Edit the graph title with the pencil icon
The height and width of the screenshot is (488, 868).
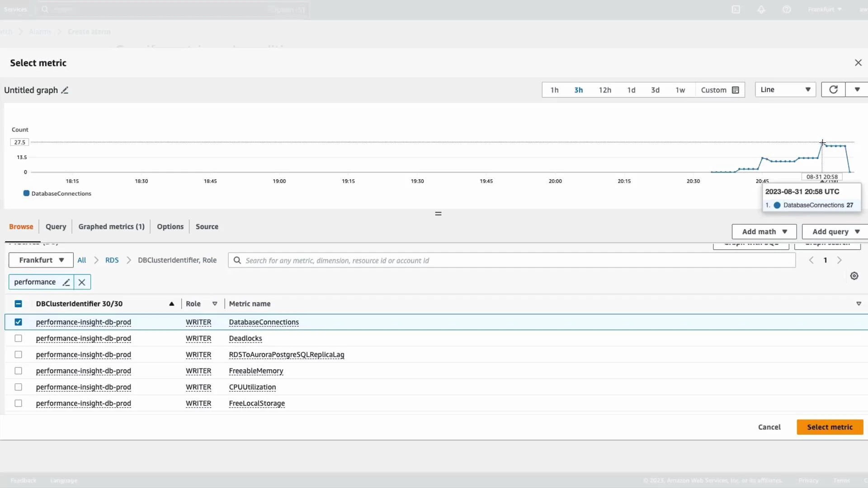pyautogui.click(x=65, y=90)
